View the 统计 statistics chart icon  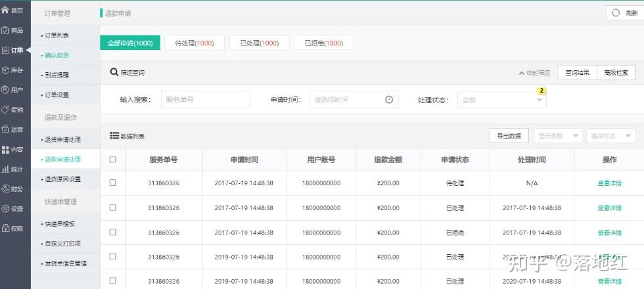pyautogui.click(x=5, y=169)
